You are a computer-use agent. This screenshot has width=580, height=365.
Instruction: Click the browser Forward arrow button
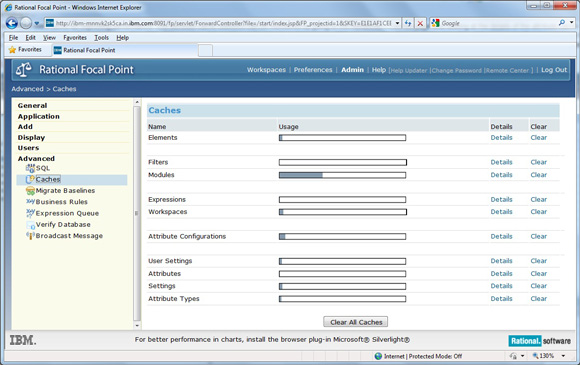coord(26,23)
